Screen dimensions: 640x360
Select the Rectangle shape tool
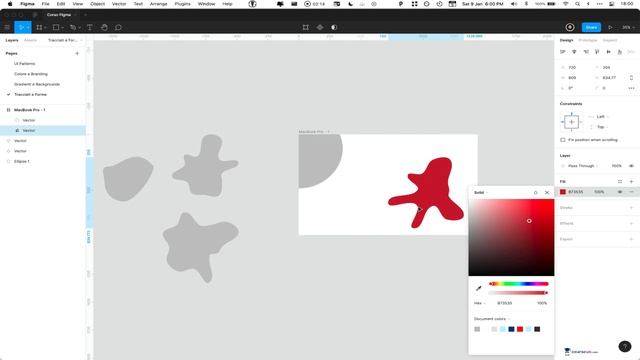(56, 27)
